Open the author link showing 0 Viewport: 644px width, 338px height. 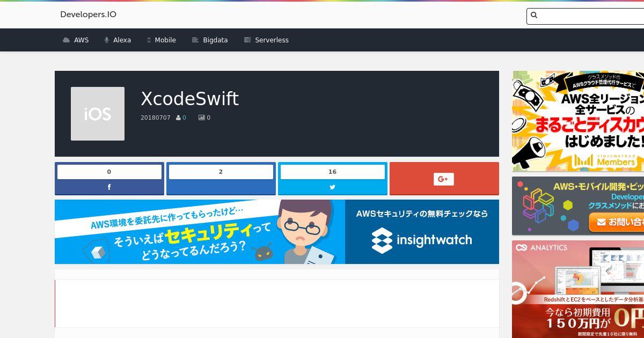click(184, 117)
